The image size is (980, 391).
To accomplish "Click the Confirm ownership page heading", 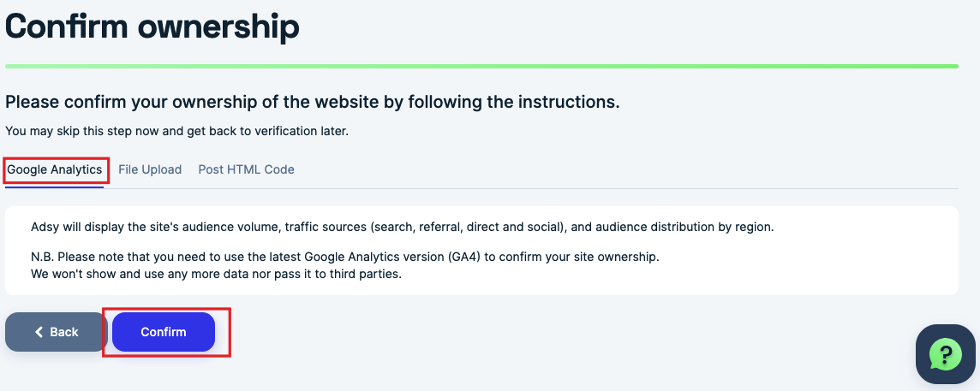I will pos(152,27).
